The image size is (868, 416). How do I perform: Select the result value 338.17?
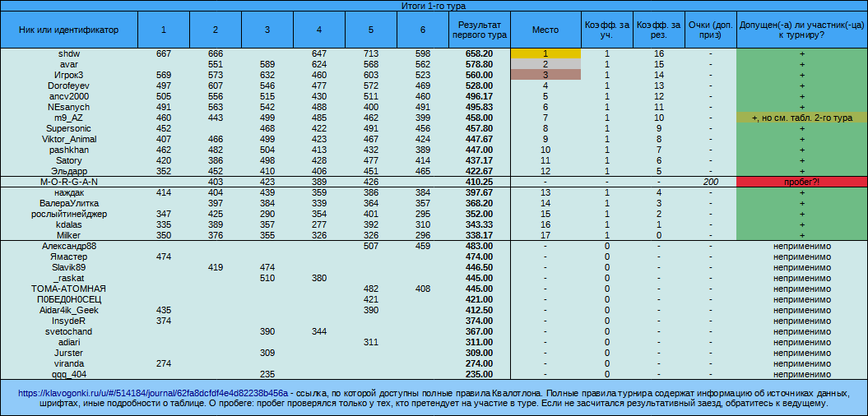click(480, 236)
